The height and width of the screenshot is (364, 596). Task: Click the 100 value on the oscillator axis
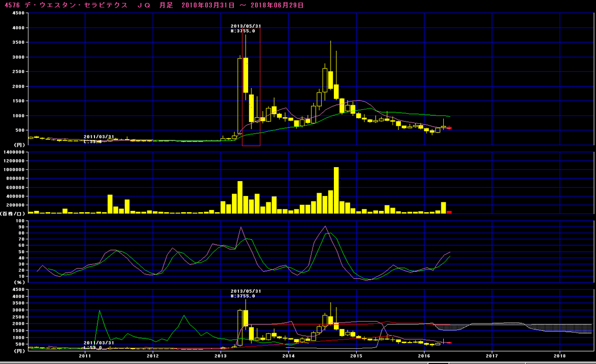click(20, 221)
